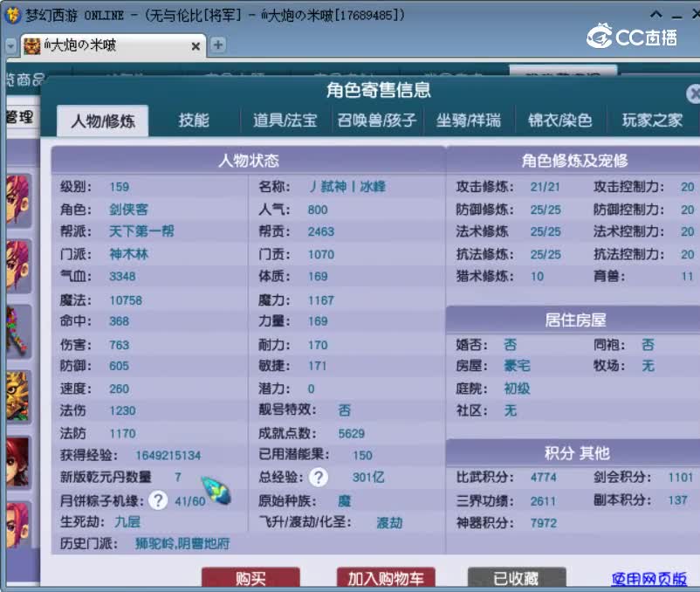Minimize the 梦幻西游 window
Viewport: 700px width, 592px height.
[x=676, y=17]
